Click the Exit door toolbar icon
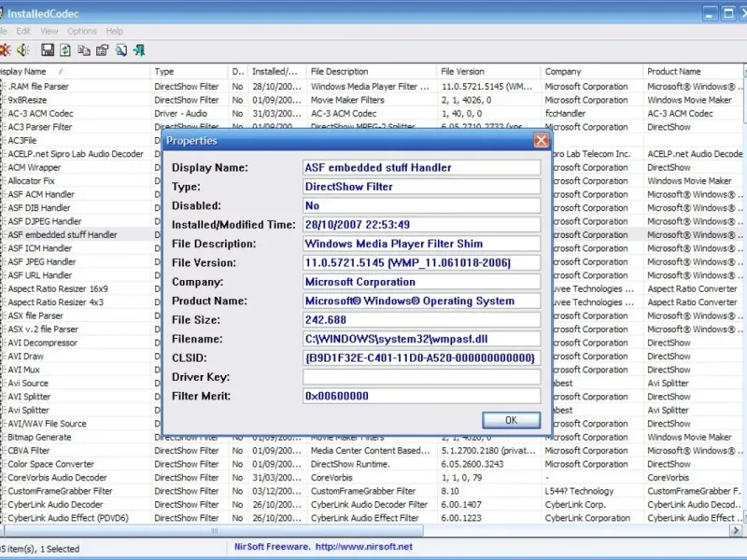Screen dimensions: 747x560 [139, 49]
